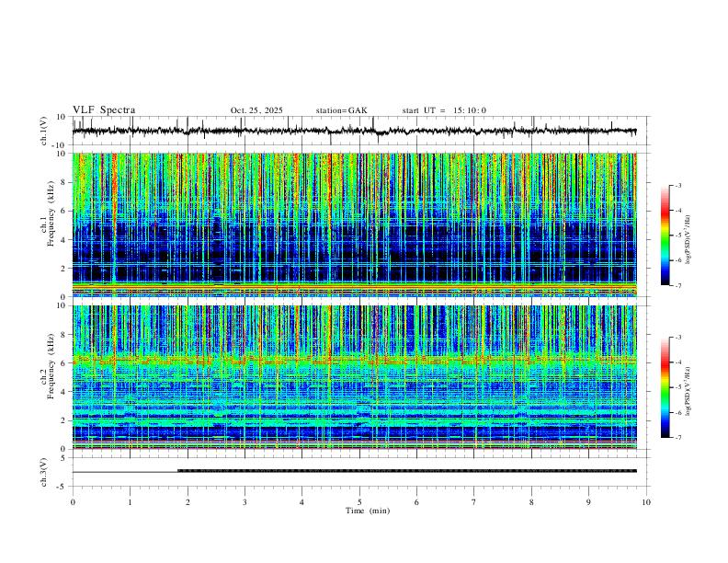Click time axis tick label '6'
This screenshot has height=563, width=728.
[417, 502]
